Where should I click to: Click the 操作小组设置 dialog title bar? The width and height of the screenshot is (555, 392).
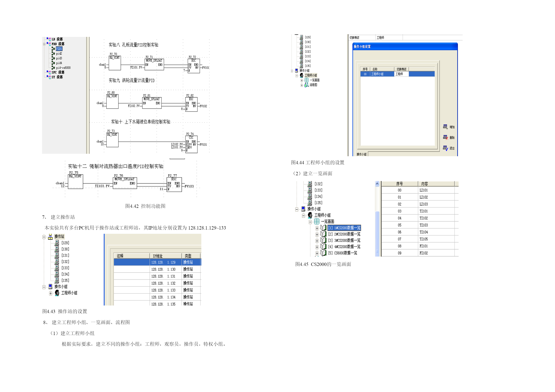click(x=405, y=46)
